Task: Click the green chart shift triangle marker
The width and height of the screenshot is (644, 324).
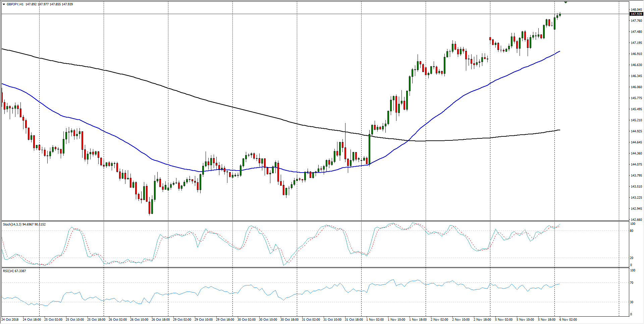Action: pos(566,2)
